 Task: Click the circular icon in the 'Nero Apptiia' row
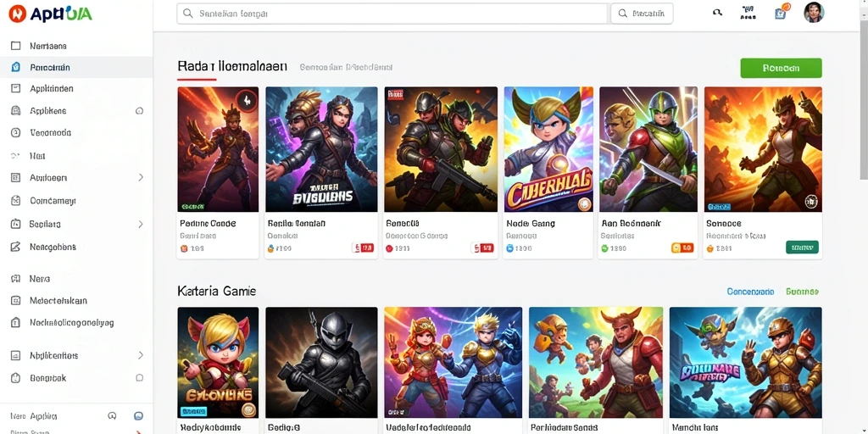point(113,415)
